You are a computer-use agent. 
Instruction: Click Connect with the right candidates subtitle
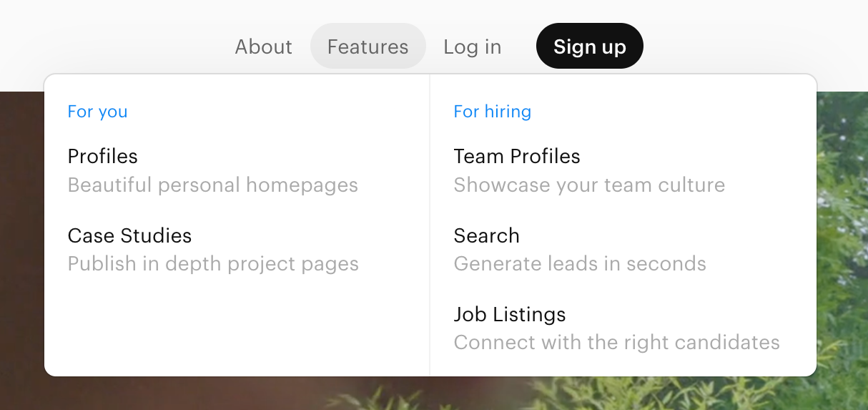[616, 343]
